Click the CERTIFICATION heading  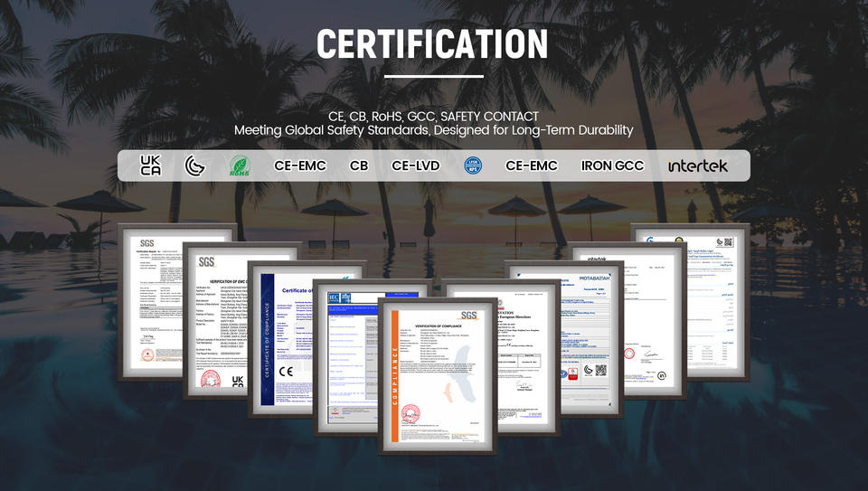click(x=432, y=43)
